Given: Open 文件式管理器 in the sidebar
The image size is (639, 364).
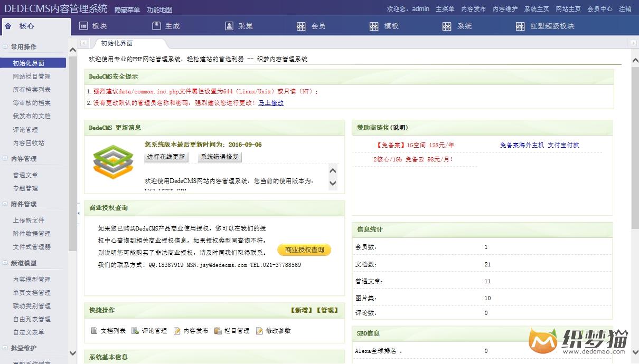Looking at the screenshot, I should [x=32, y=247].
